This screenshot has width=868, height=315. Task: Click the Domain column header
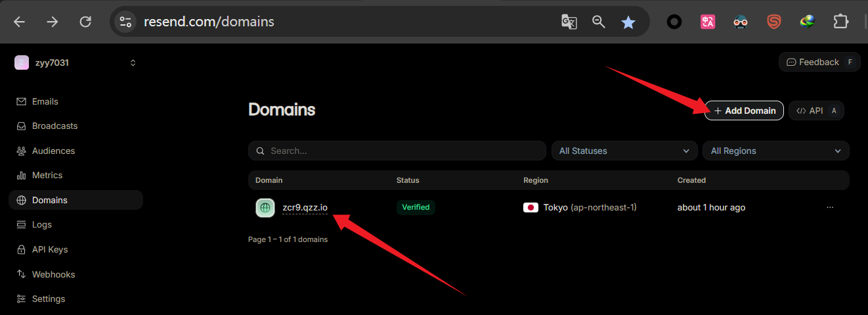click(269, 180)
